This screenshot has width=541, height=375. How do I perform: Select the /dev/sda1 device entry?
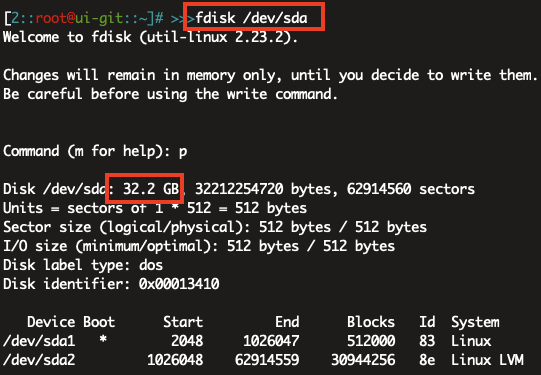(39, 341)
